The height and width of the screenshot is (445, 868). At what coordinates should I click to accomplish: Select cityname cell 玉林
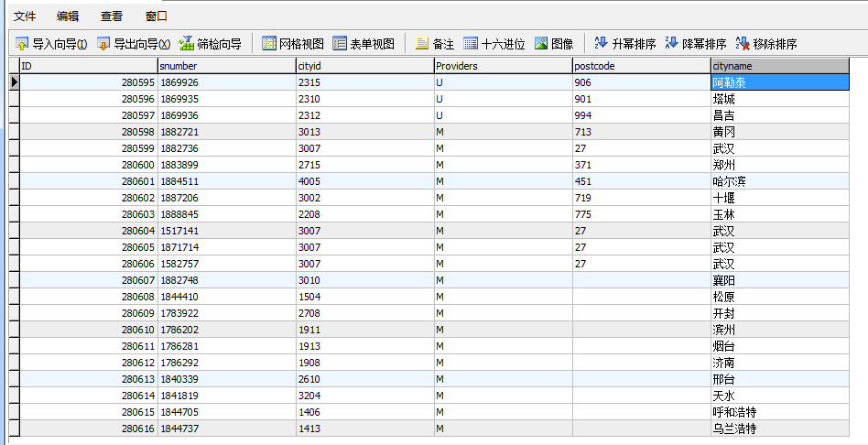click(780, 214)
